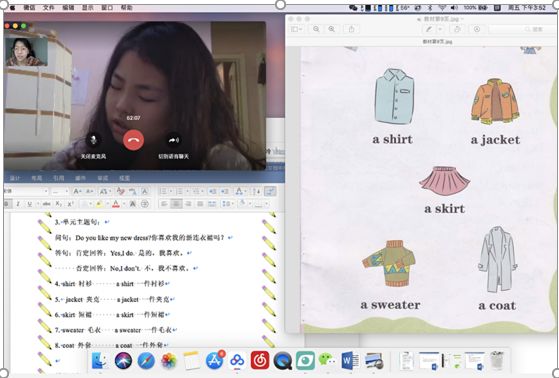Open the shading paint bucket dropdown in Word
The image size is (559, 378).
point(245,204)
